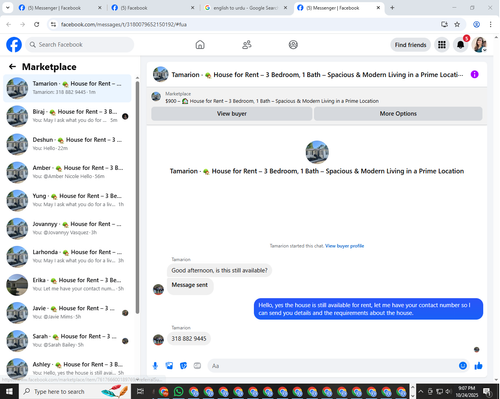The height and width of the screenshot is (399, 500).
Task: Send a thumbs up like
Action: [478, 366]
